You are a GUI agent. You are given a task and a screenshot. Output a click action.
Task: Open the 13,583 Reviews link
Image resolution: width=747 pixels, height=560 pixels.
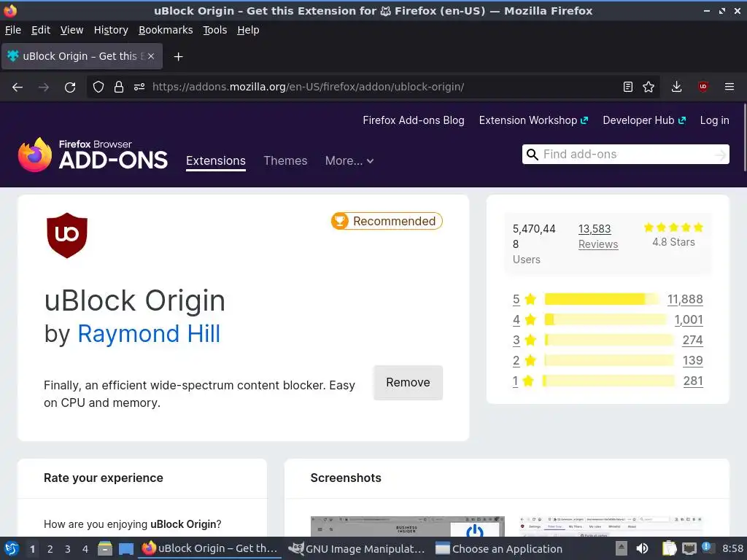pos(598,237)
